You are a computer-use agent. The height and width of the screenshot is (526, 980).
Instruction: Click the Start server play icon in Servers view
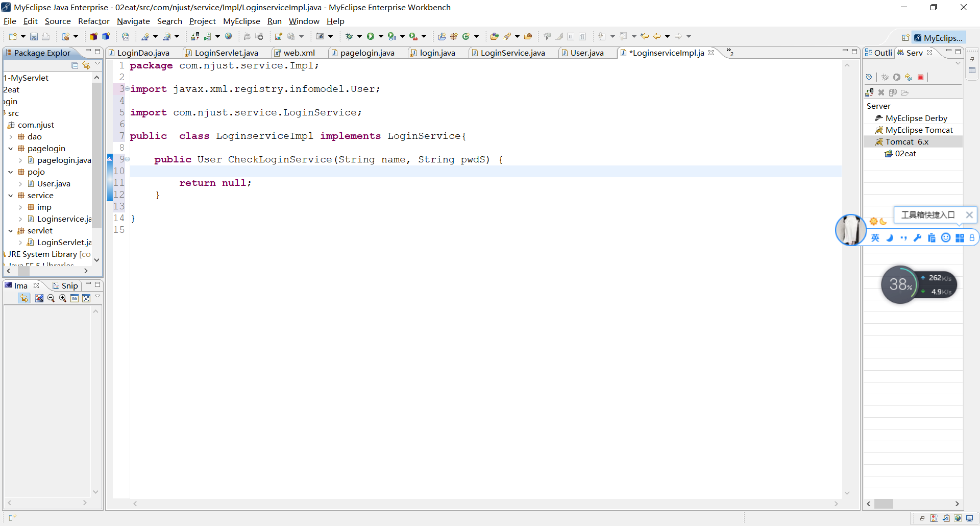tap(897, 77)
